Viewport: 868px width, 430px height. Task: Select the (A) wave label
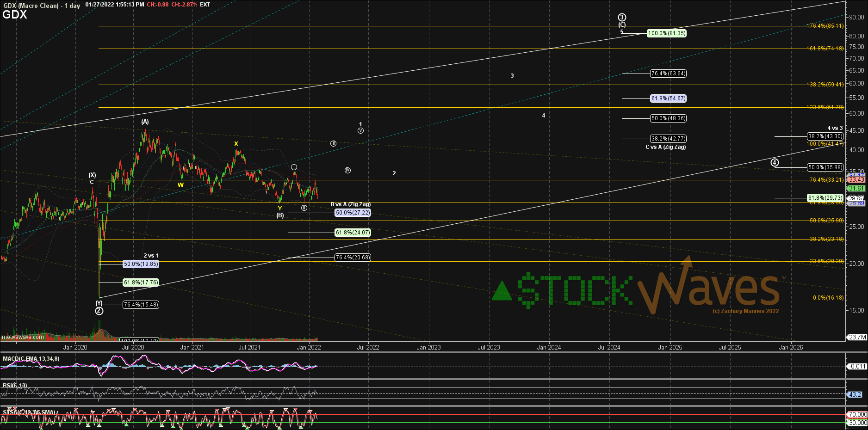145,122
